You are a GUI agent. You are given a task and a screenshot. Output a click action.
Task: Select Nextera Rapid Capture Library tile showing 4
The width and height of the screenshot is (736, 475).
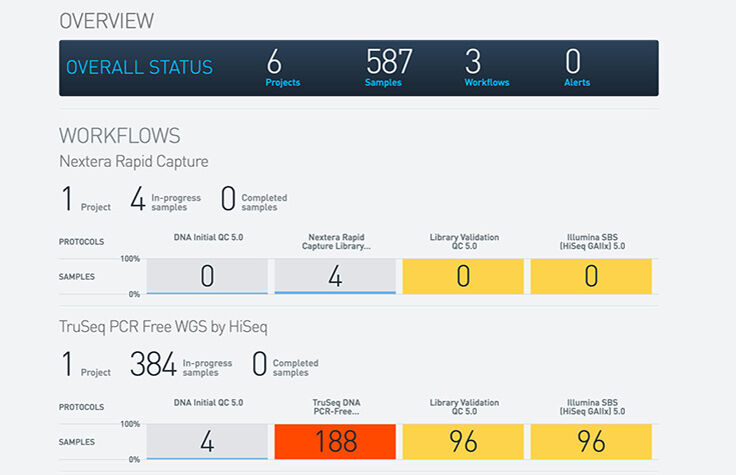click(x=335, y=276)
